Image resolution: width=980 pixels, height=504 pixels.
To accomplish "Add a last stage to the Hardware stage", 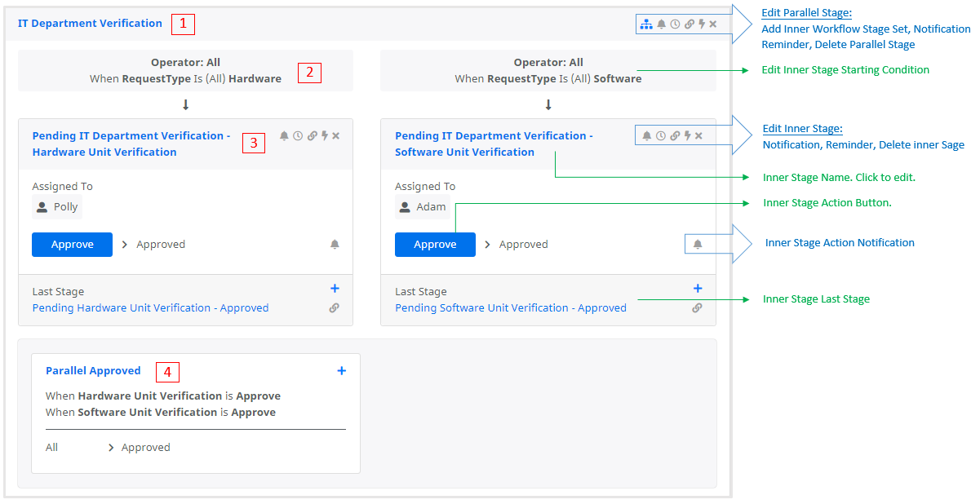I will point(335,289).
